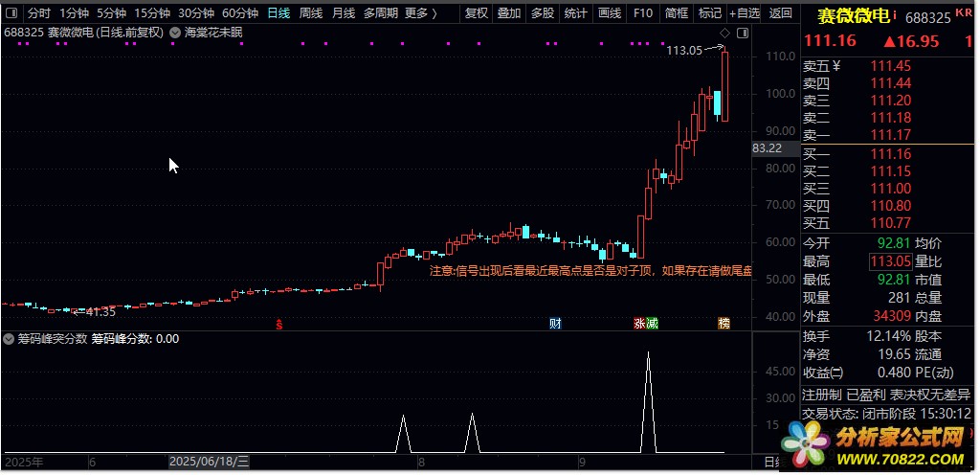The height and width of the screenshot is (475, 980).
Task: Open the 多周期 multi-period view
Action: [x=381, y=12]
